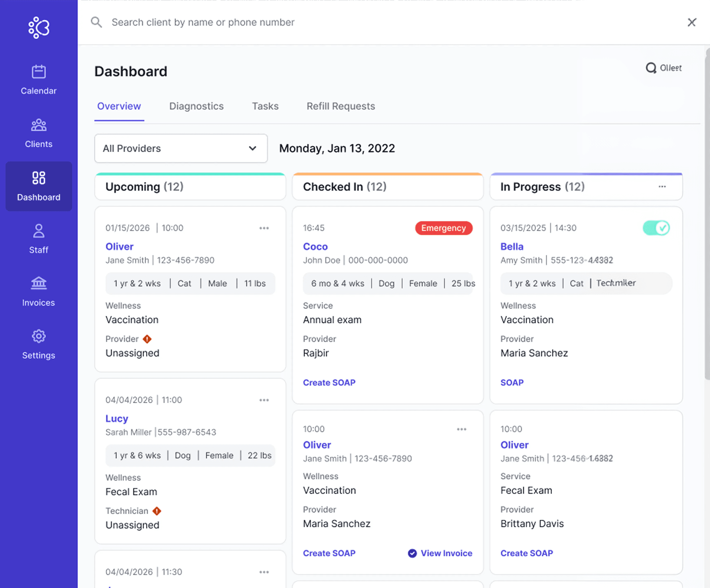The width and height of the screenshot is (710, 588).
Task: Open the All Providers dropdown
Action: click(181, 148)
